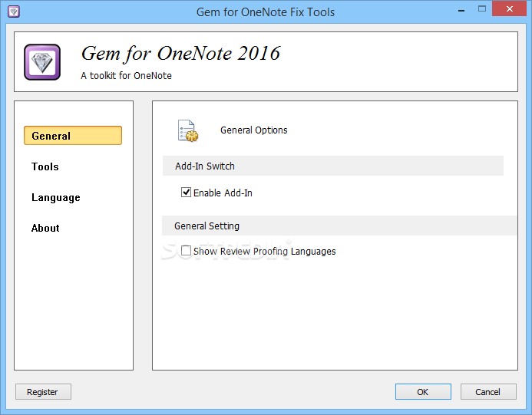Screen dimensions: 532x415
Task: Confirm settings with the OK button
Action: click(x=423, y=392)
